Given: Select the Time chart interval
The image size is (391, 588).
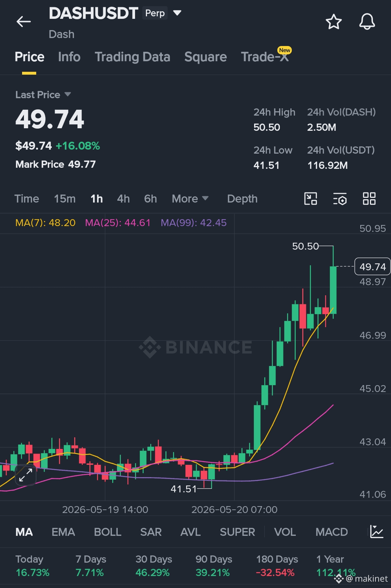Looking at the screenshot, I should tap(27, 199).
